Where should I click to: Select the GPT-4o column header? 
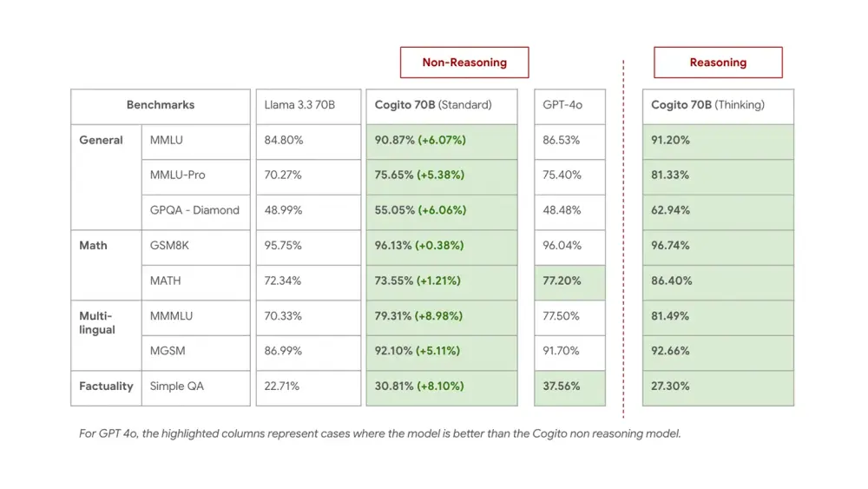pyautogui.click(x=569, y=105)
